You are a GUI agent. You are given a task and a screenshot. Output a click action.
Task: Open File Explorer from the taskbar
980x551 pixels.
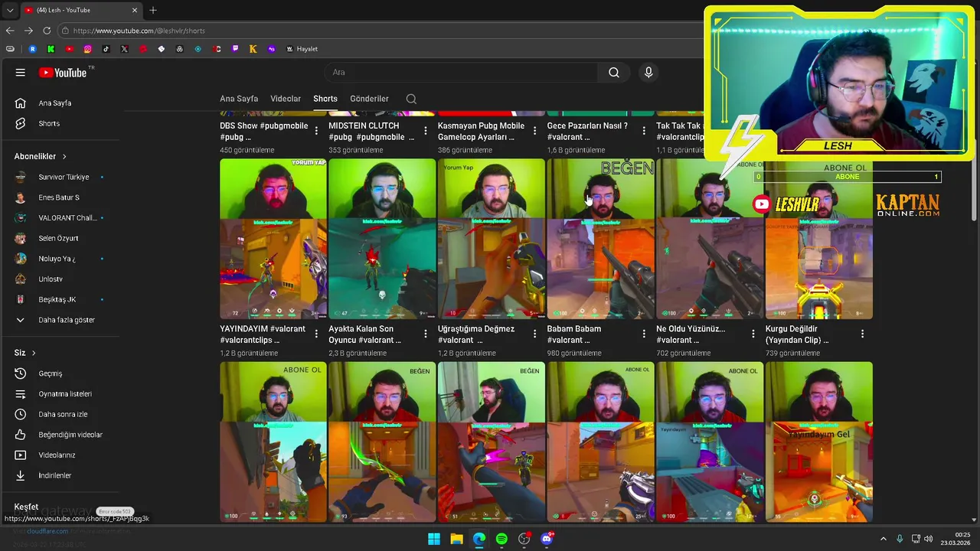pyautogui.click(x=456, y=539)
